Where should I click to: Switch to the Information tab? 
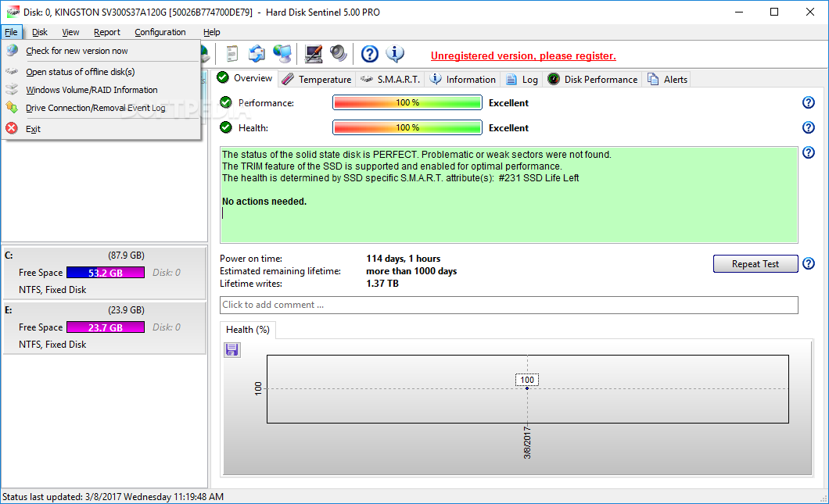pyautogui.click(x=463, y=79)
